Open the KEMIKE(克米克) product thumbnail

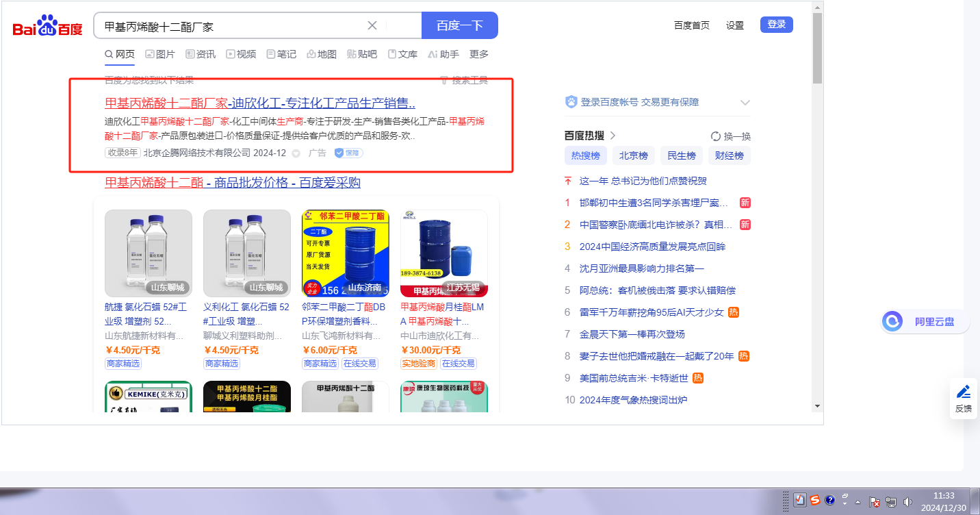tap(149, 397)
